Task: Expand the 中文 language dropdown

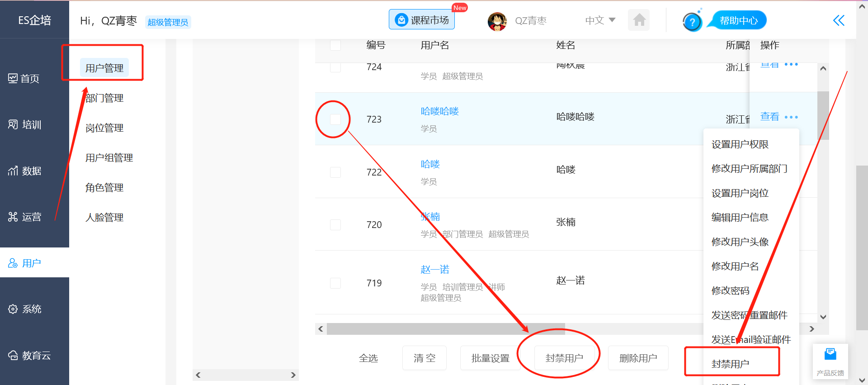Action: coord(600,20)
